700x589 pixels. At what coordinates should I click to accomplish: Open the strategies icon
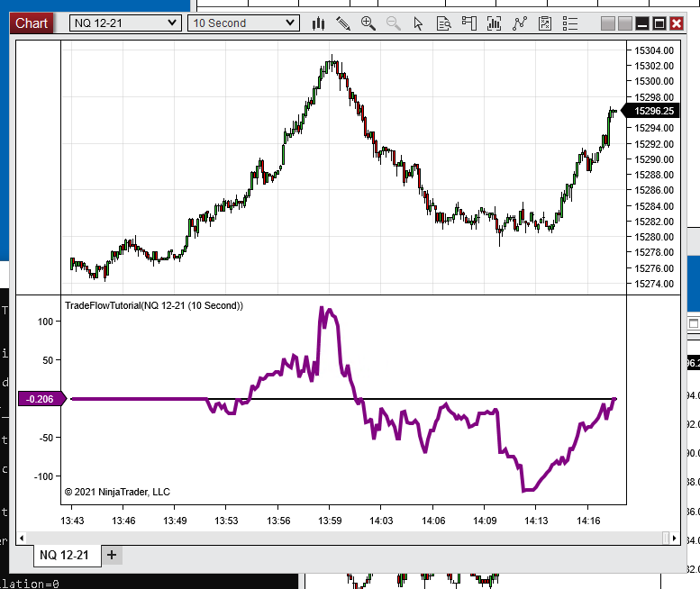(545, 23)
